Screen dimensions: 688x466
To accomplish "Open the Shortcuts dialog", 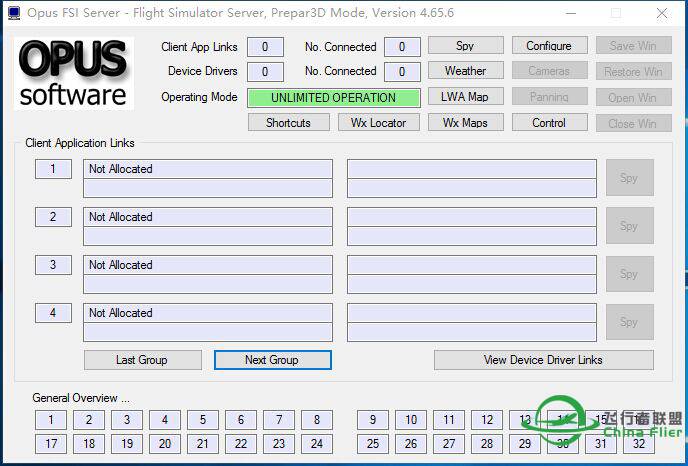I will [x=288, y=123].
